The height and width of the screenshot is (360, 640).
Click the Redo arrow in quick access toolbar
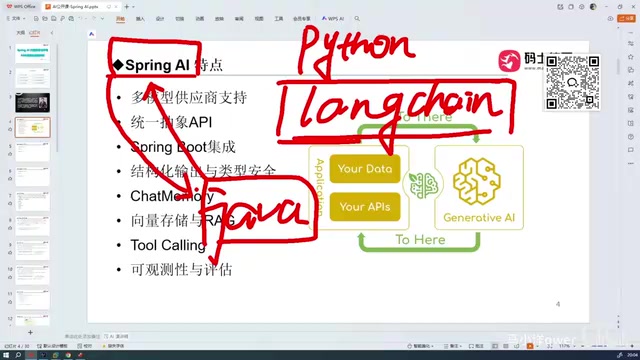pyautogui.click(x=94, y=19)
